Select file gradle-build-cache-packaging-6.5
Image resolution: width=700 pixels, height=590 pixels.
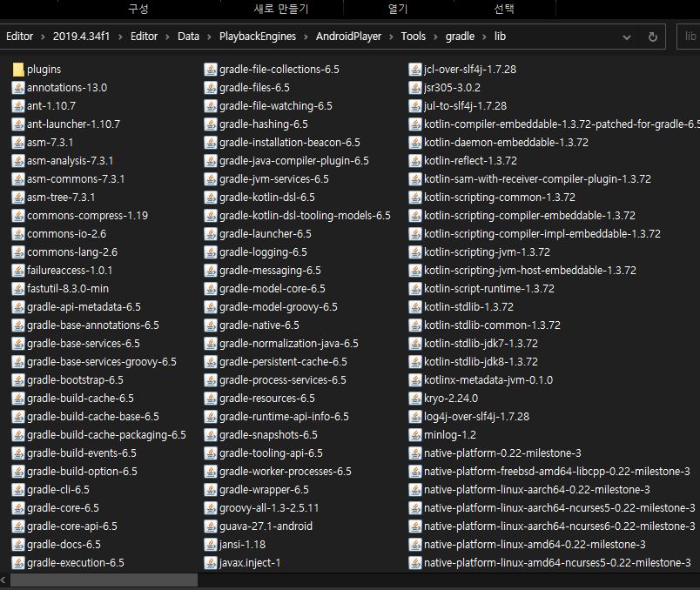[99, 435]
